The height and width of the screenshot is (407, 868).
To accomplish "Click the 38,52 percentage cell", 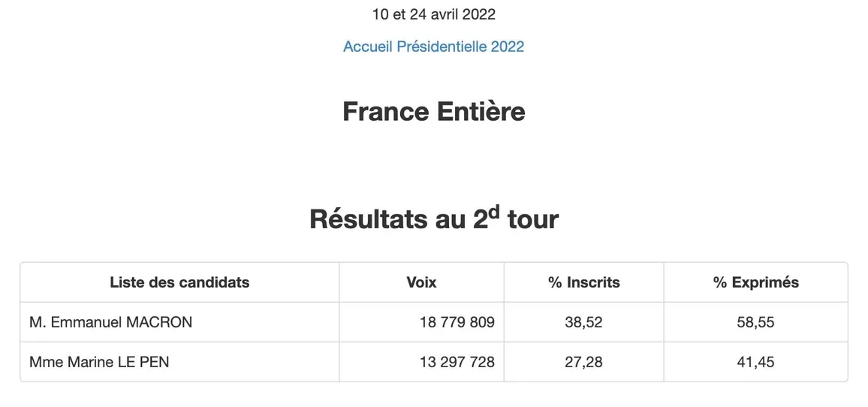I will point(583,322).
